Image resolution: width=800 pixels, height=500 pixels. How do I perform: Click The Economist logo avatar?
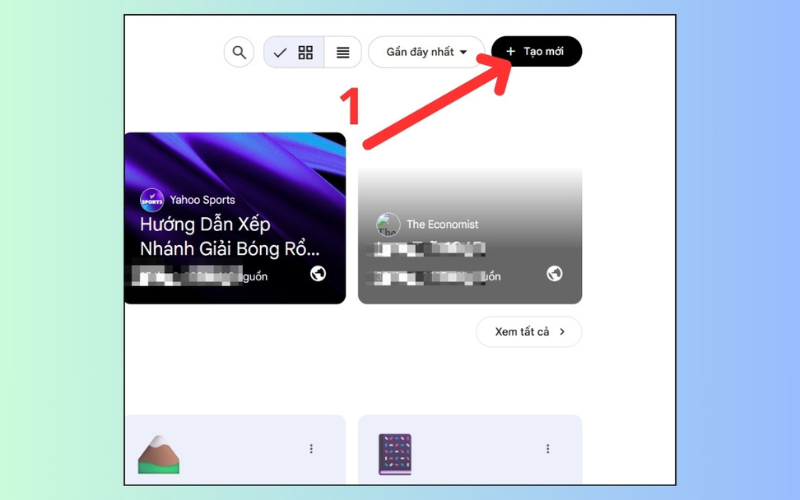[388, 224]
